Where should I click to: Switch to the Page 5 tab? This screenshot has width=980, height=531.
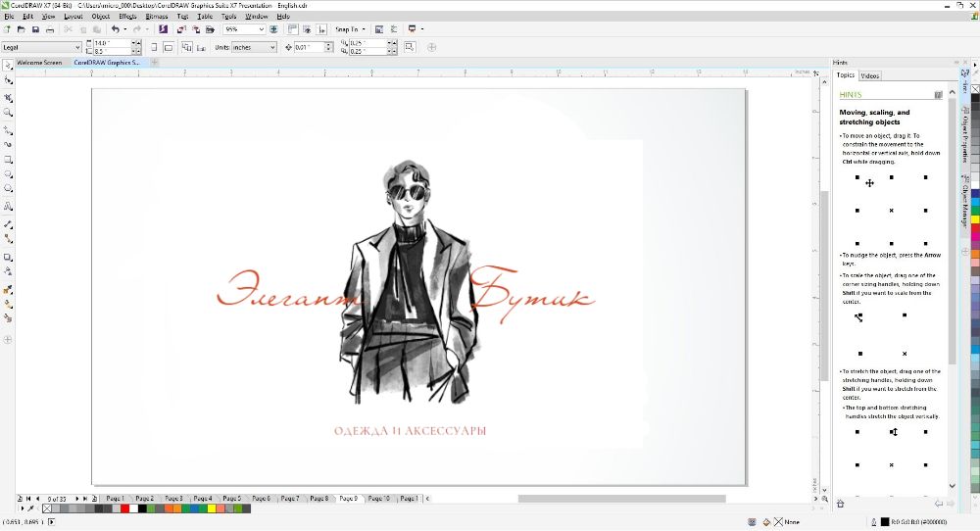[x=231, y=499]
